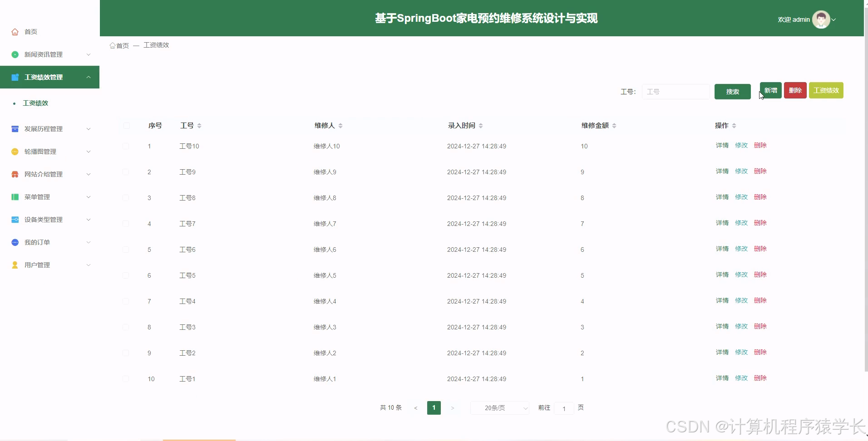This screenshot has width=868, height=441.
Task: Type a worker ID in the 工号 search field
Action: [676, 91]
